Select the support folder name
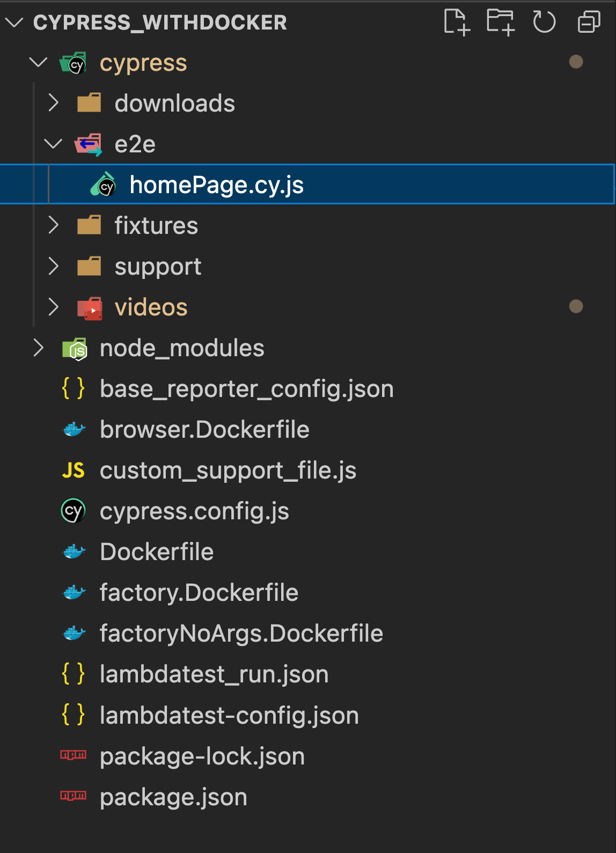The height and width of the screenshot is (853, 616). click(x=158, y=267)
